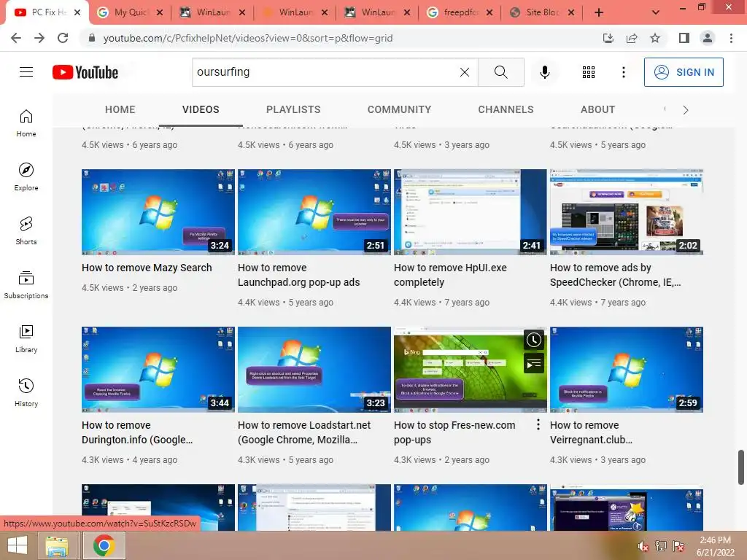Open the YouTube hamburger guide menu

pos(26,72)
